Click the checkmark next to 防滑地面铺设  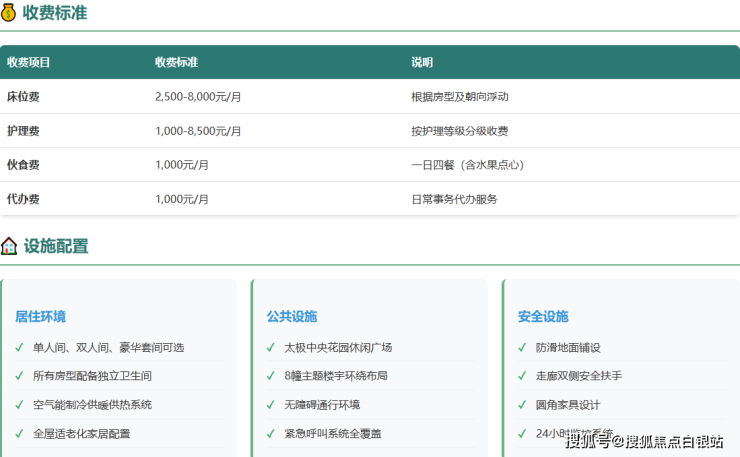pos(522,348)
